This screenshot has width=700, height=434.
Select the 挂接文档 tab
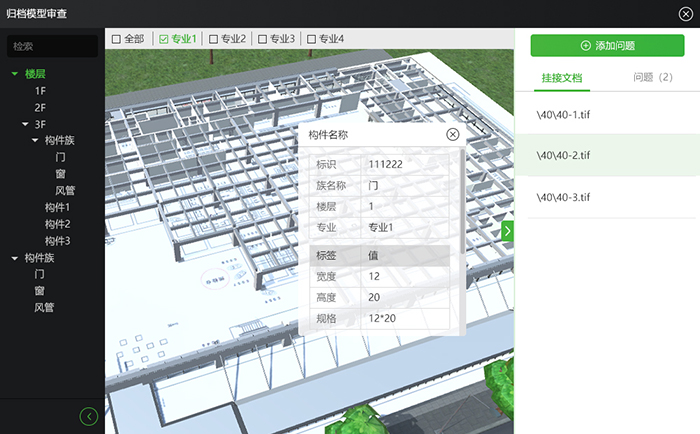[x=562, y=77]
